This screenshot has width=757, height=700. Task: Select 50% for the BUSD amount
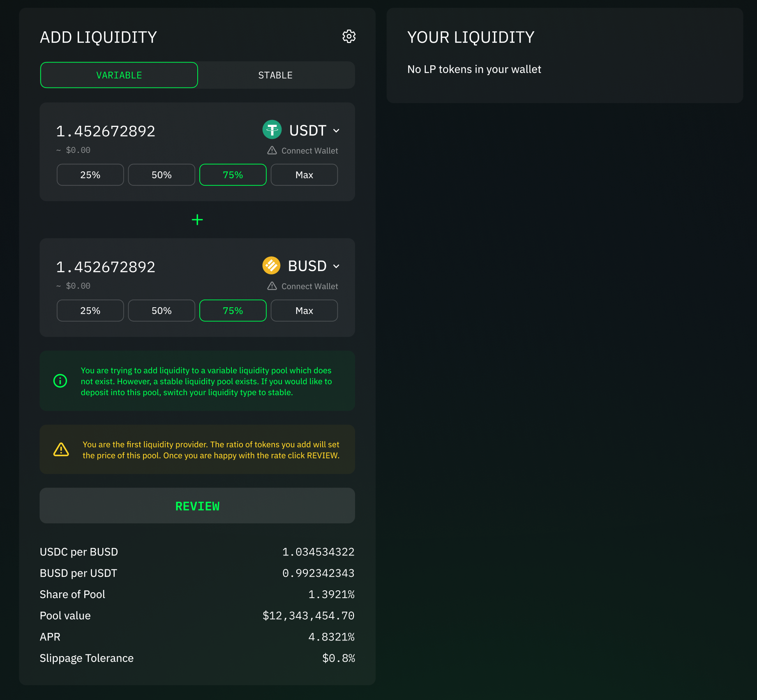162,311
